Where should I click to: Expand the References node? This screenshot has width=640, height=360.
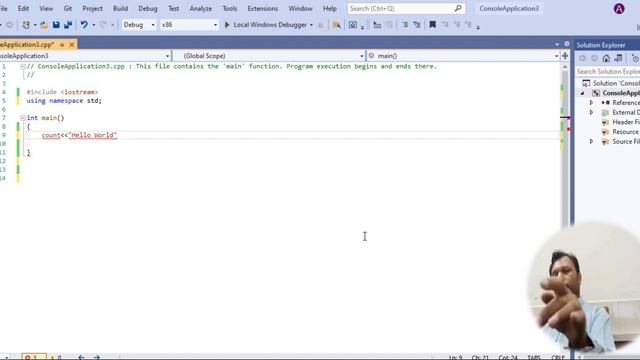pyautogui.click(x=591, y=102)
